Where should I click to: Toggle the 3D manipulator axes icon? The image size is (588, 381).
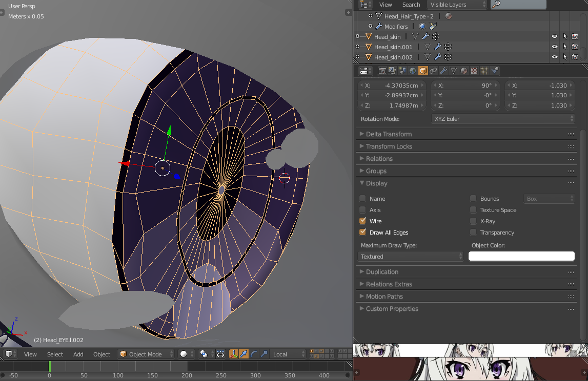[x=233, y=354]
